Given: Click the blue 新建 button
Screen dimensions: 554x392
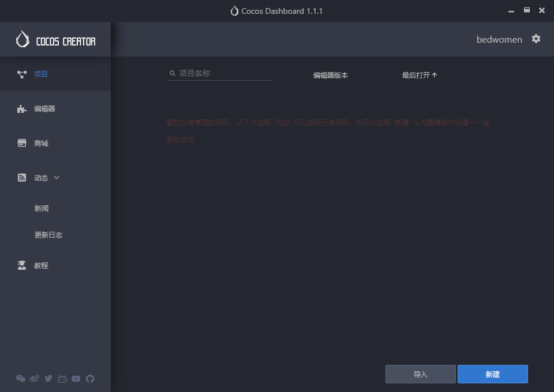Looking at the screenshot, I should tap(492, 374).
